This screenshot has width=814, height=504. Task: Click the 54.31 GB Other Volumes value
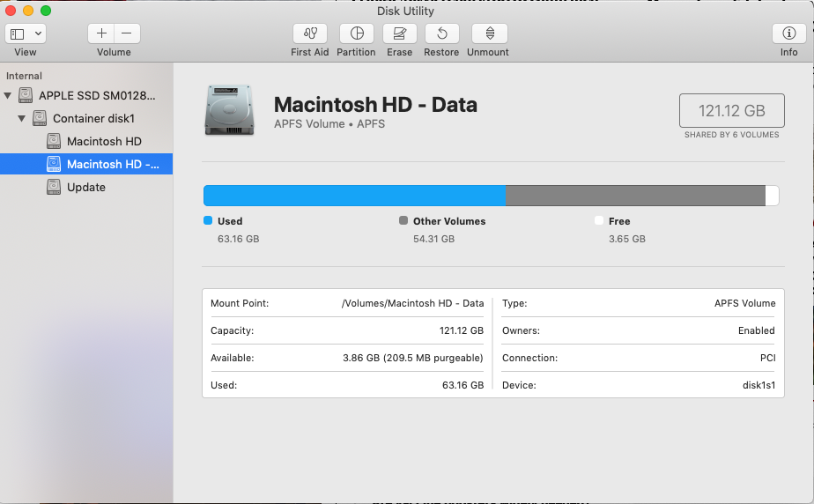click(x=434, y=239)
